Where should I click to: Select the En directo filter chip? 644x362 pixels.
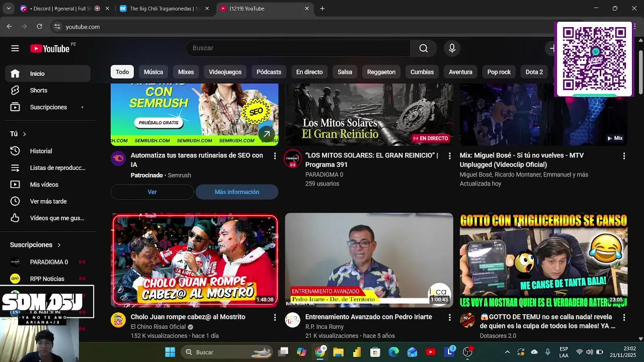coord(309,72)
